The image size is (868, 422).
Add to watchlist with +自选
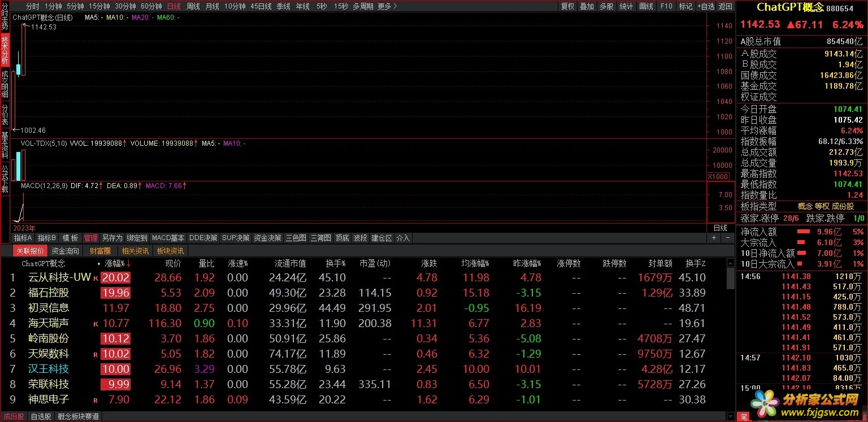click(x=706, y=6)
